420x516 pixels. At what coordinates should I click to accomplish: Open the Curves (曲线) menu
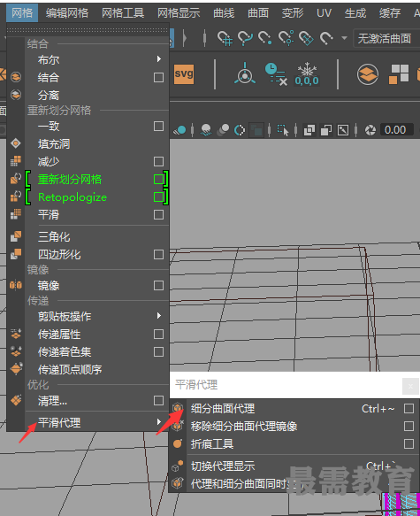pyautogui.click(x=224, y=13)
